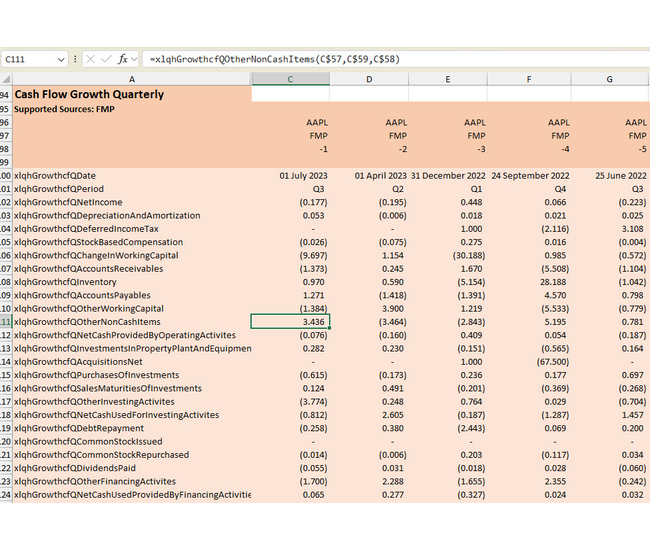Select column E header
The height and width of the screenshot is (550, 650).
click(448, 79)
